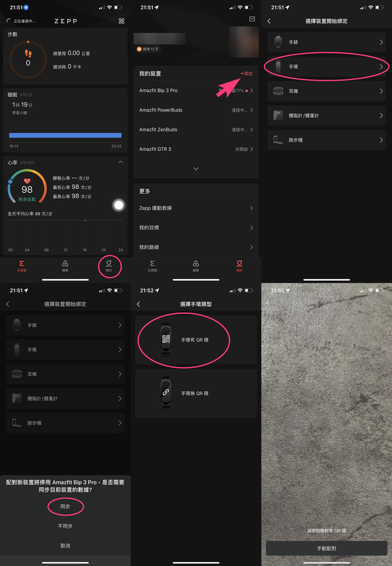Tap the band image showing a link symbol
The width and height of the screenshot is (392, 566).
[x=166, y=392]
